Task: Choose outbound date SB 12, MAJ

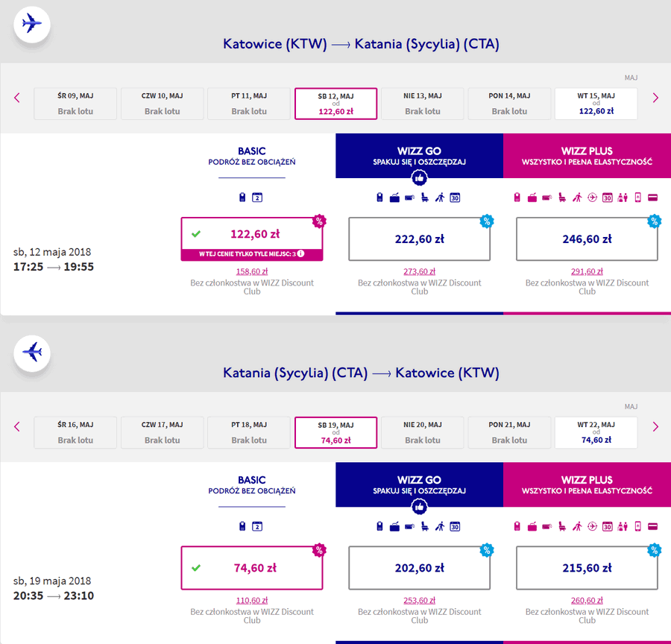Action: [336, 104]
